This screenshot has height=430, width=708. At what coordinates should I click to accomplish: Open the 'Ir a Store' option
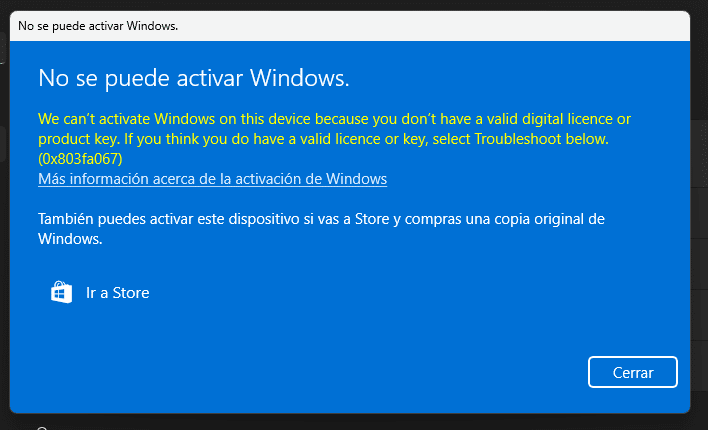(x=117, y=293)
